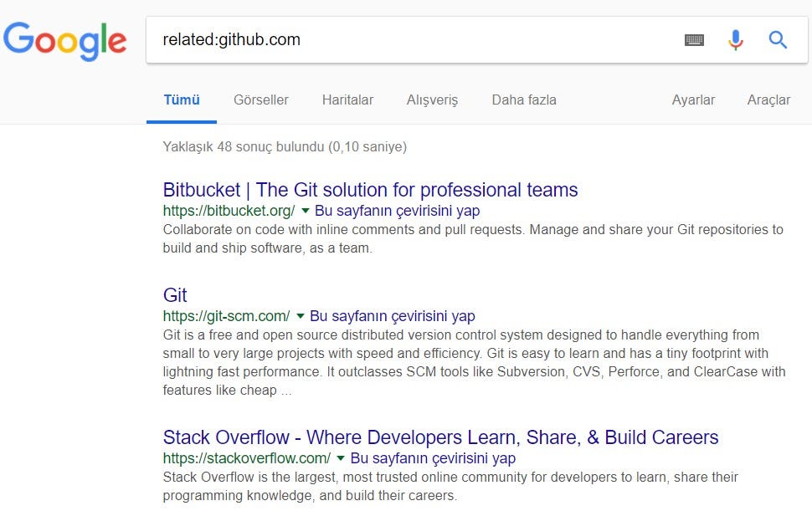812x516 pixels.
Task: Open the Git result title
Action: click(x=175, y=295)
